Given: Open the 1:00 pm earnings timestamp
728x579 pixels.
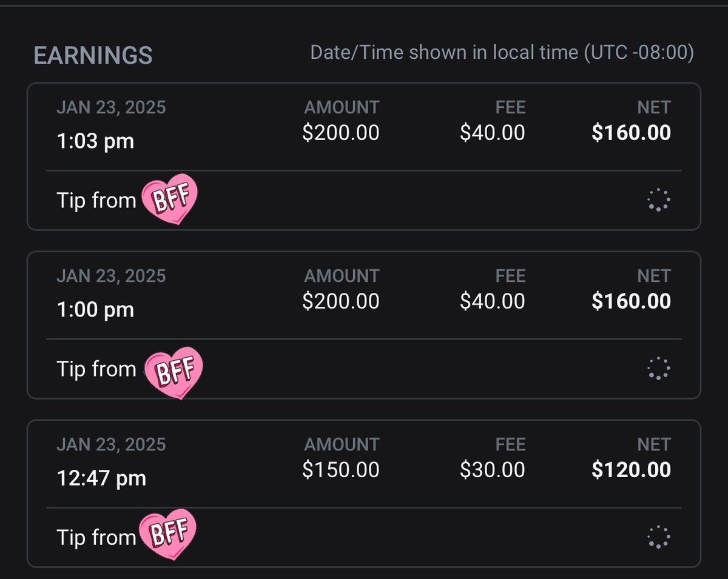Looking at the screenshot, I should click(95, 310).
